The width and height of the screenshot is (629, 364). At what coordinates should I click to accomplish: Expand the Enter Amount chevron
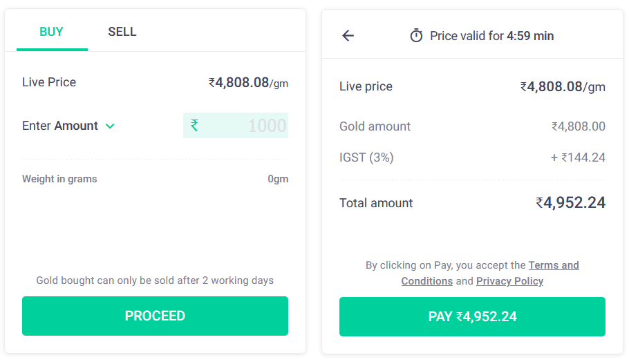110,126
